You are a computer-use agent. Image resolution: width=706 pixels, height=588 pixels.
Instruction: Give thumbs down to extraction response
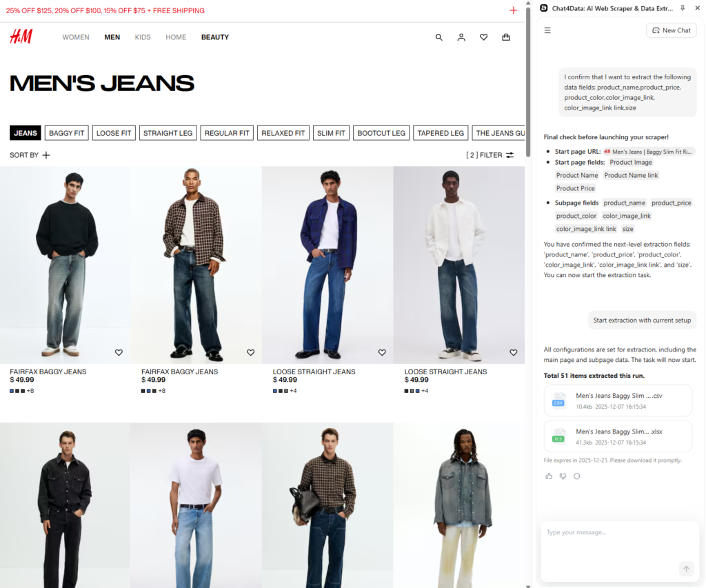point(563,476)
